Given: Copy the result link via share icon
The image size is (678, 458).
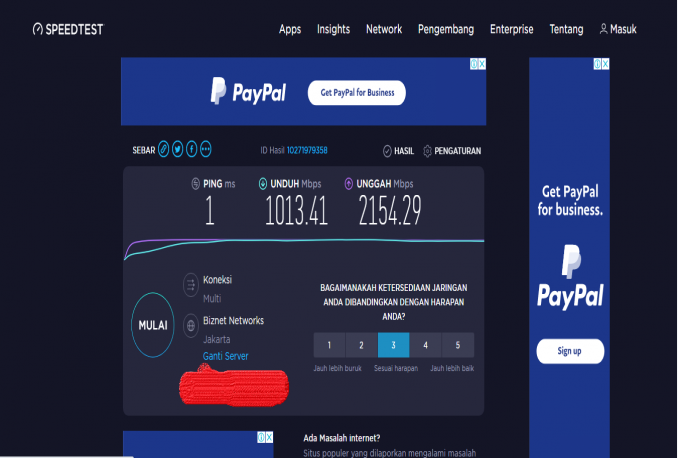Looking at the screenshot, I should 164,150.
